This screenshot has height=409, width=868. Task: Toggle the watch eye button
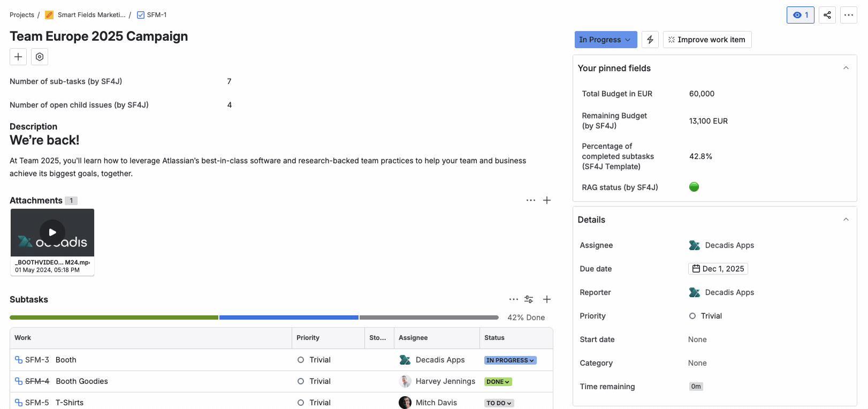(800, 15)
